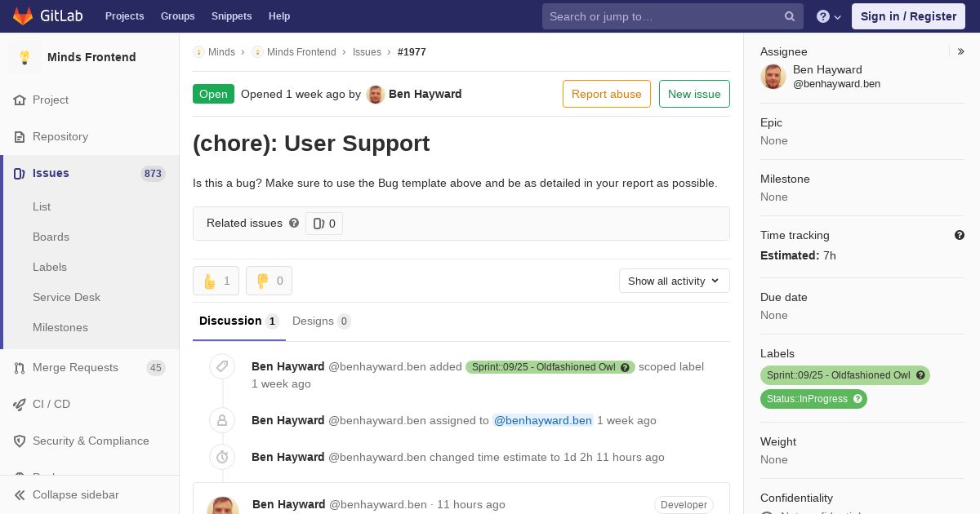
Task: Open the Help question mark menu
Action: tap(829, 16)
